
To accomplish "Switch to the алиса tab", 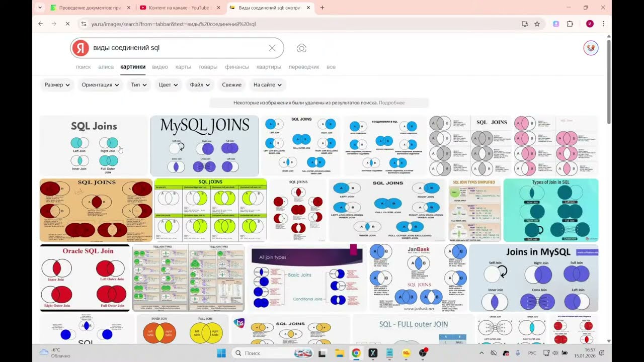I will click(106, 67).
